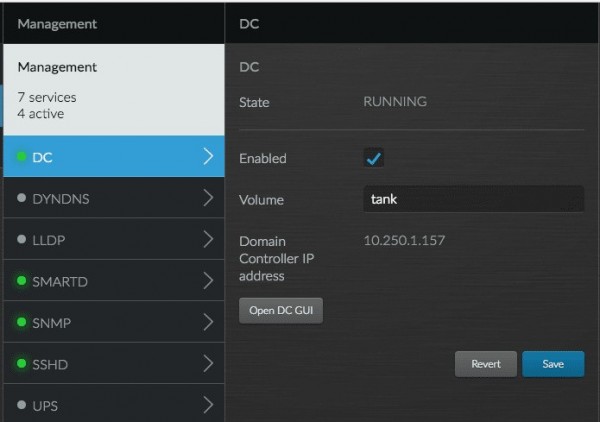
Task: Open the SSHD service settings
Action: (114, 363)
